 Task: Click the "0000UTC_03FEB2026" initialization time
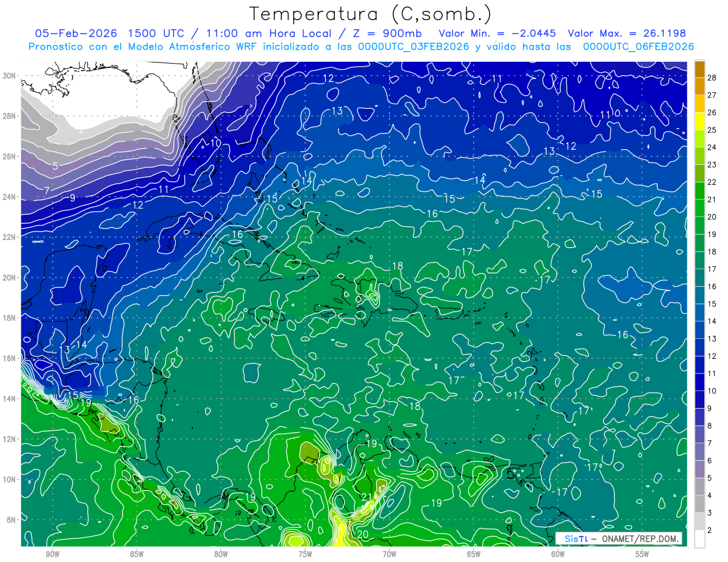point(413,47)
